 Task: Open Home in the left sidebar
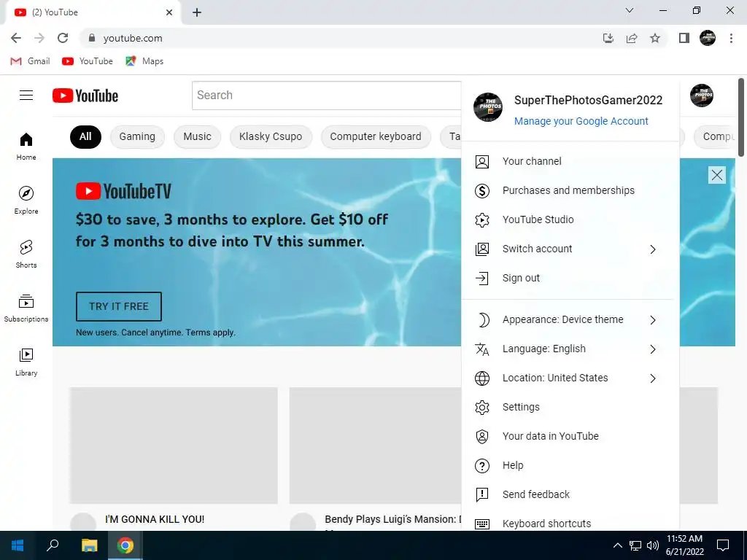[26, 147]
